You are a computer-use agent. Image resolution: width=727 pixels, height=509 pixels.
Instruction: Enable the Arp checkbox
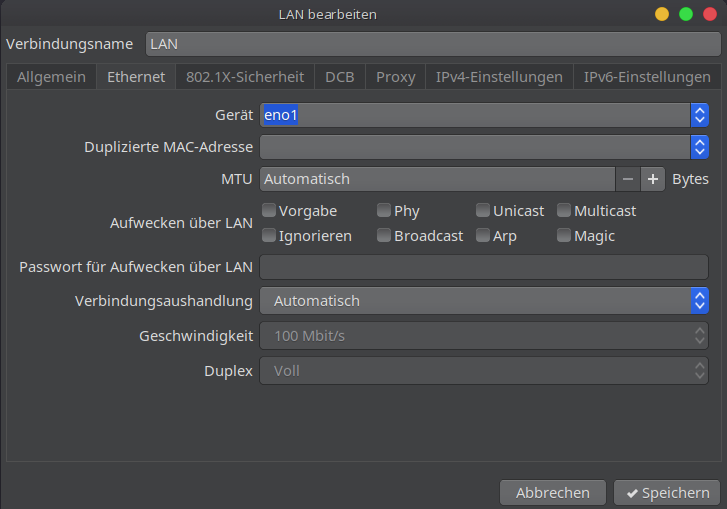click(x=483, y=236)
